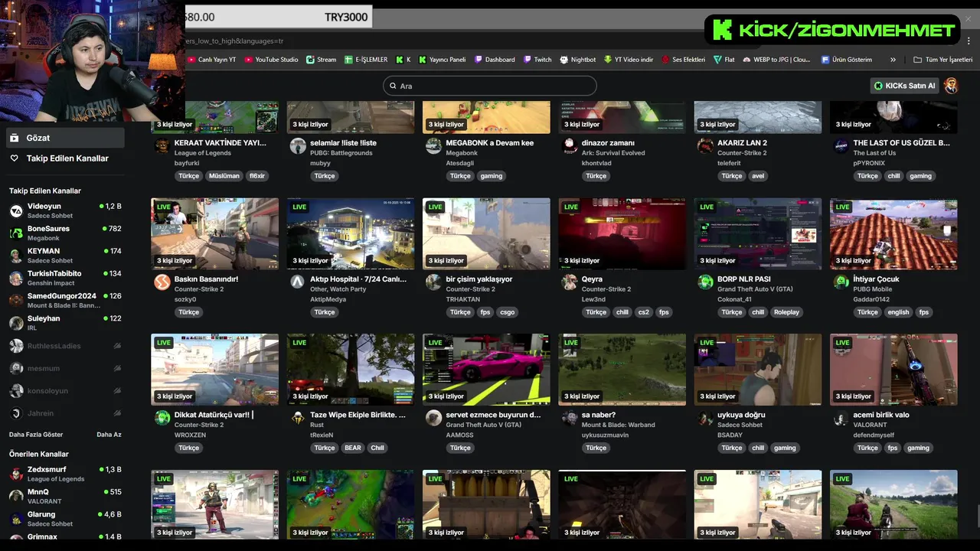This screenshot has height=551, width=980.
Task: Click the AktipMedya streamer avatar
Action: (x=298, y=282)
